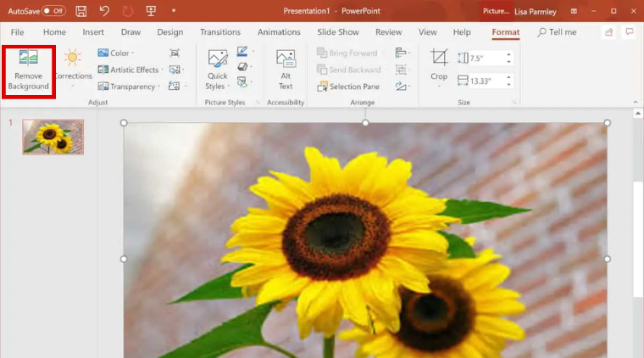644x358 pixels.
Task: Open the File menu
Action: tap(17, 32)
